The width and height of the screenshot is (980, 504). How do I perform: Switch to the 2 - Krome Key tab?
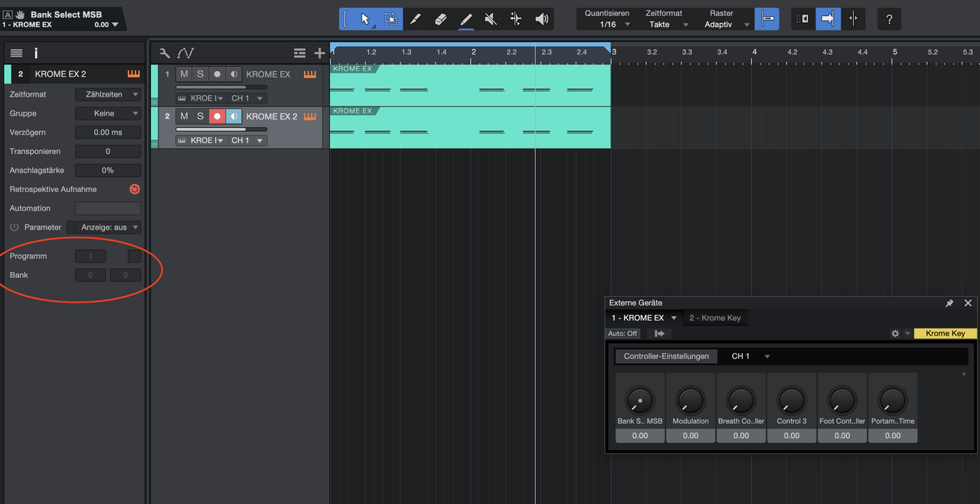(714, 318)
